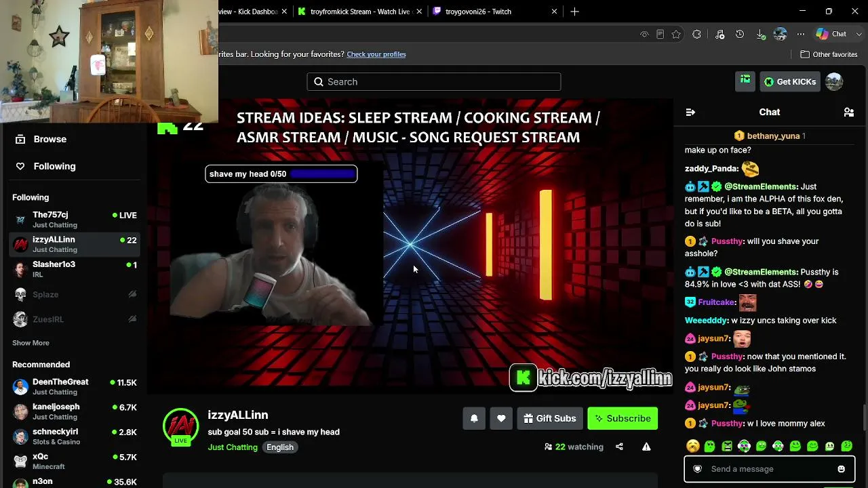Click Check your profiles link
This screenshot has height=488, width=868.
(376, 54)
